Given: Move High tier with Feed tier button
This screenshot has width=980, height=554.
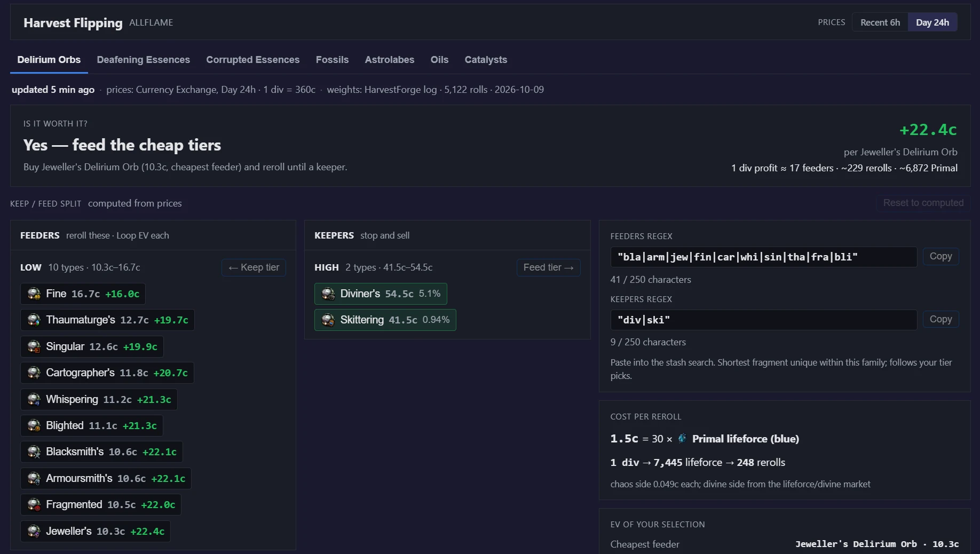Looking at the screenshot, I should click(548, 267).
